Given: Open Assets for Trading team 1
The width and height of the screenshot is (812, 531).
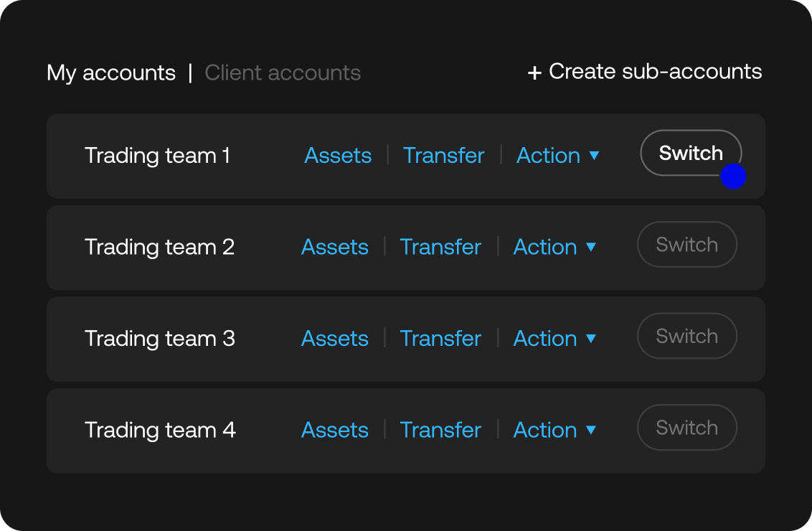Looking at the screenshot, I should 338,155.
